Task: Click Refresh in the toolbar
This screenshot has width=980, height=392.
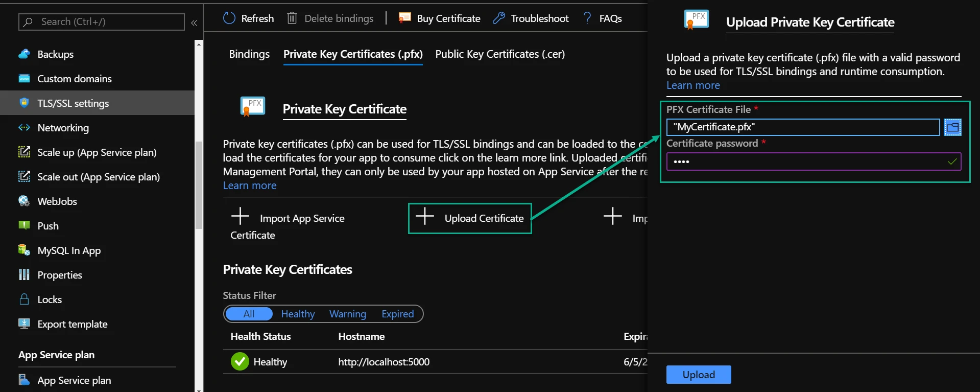Action: [249, 18]
